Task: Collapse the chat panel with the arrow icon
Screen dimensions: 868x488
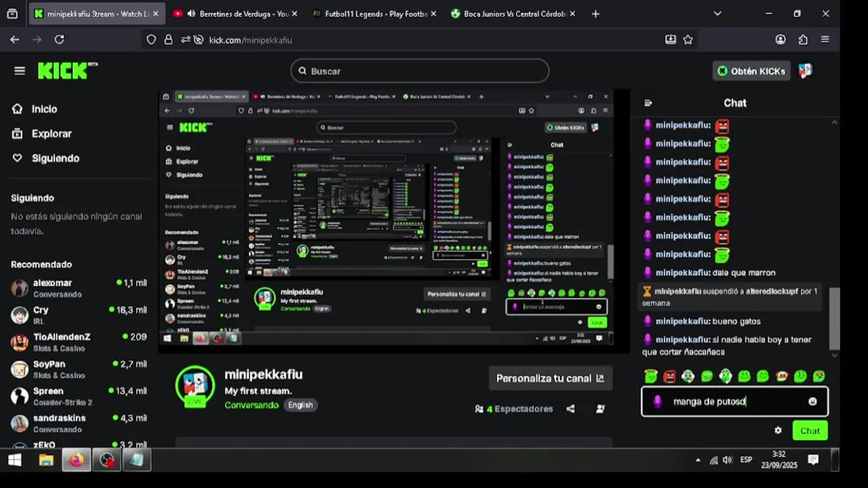Action: 648,103
